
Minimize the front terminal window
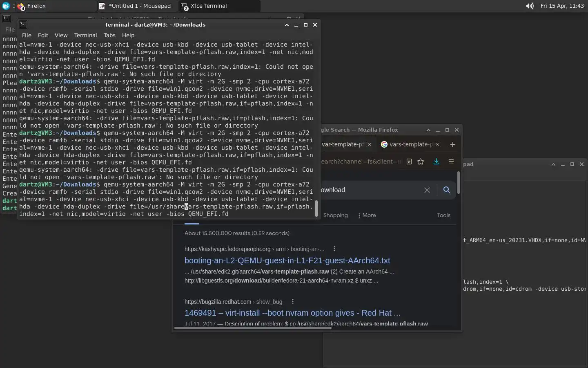(296, 25)
